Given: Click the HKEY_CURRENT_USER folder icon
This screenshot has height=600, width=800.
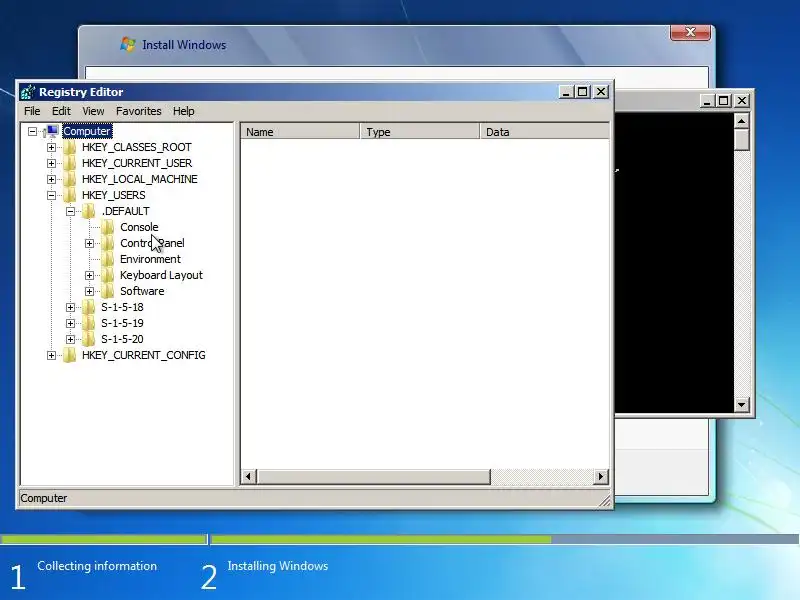Looking at the screenshot, I should pos(69,163).
